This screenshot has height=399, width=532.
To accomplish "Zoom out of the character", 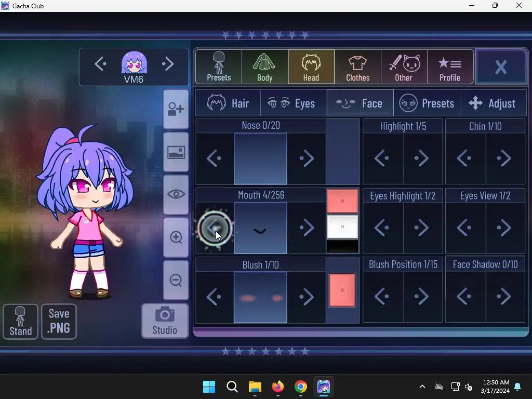I will tap(176, 280).
